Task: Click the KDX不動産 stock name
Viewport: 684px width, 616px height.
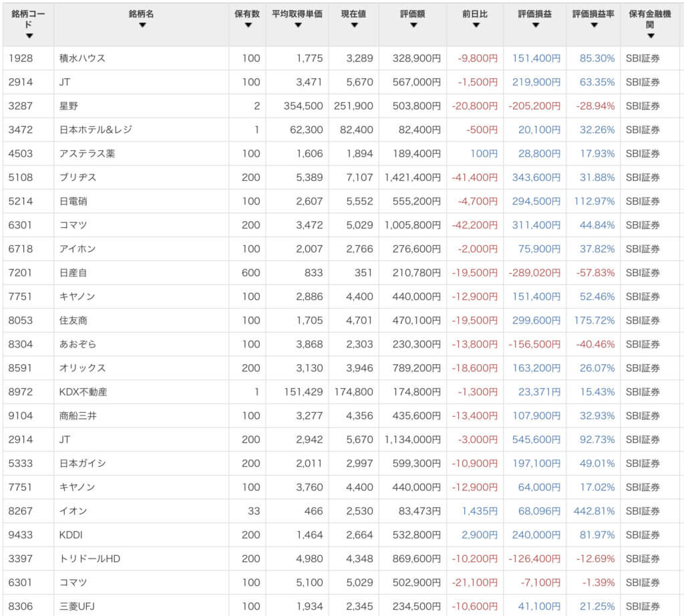Action: pos(83,392)
